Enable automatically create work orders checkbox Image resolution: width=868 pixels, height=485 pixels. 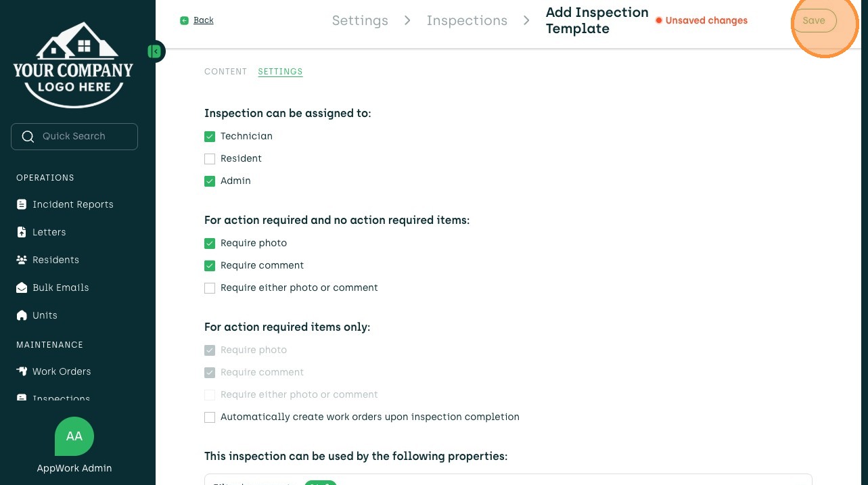pos(210,417)
